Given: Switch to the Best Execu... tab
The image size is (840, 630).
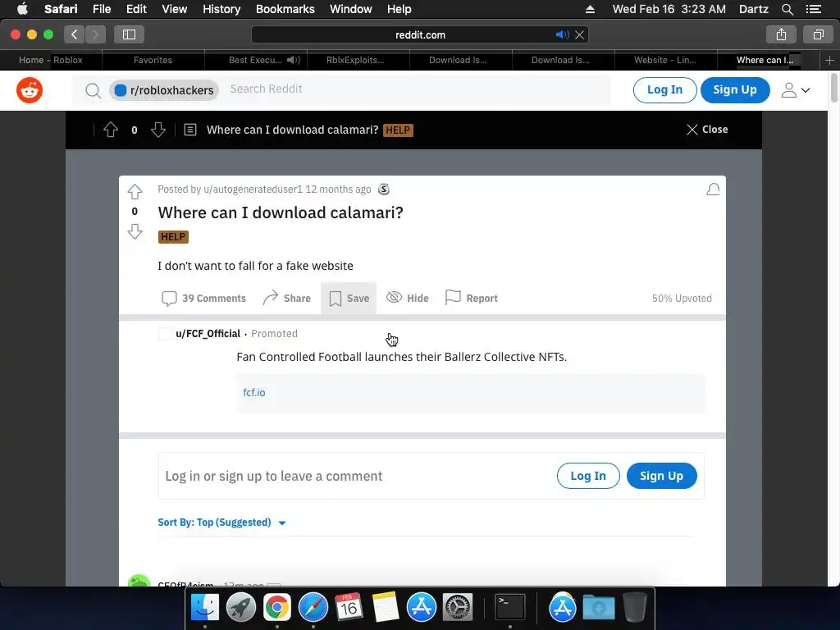Looking at the screenshot, I should tap(255, 60).
